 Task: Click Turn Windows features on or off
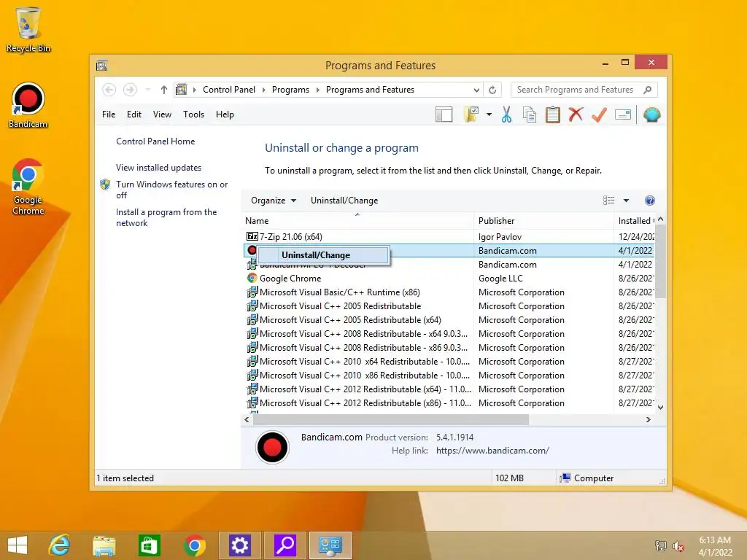171,190
